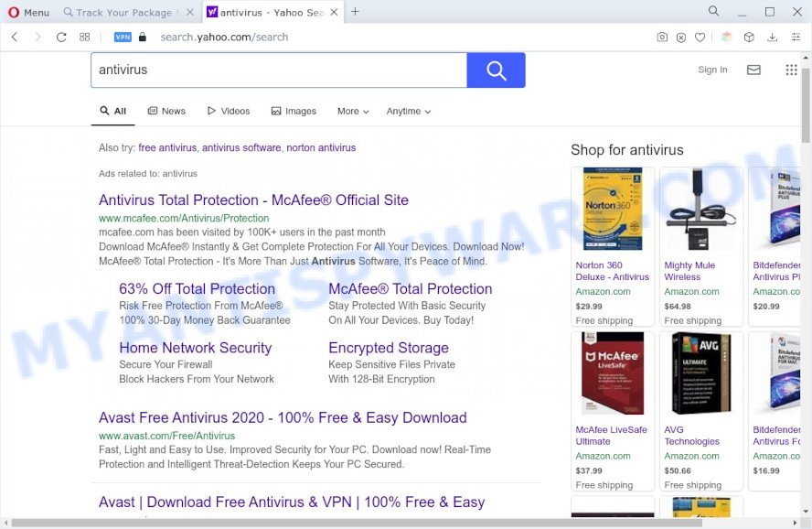This screenshot has width=812, height=529.
Task: Close the Track Your Package tab
Action: click(x=190, y=12)
